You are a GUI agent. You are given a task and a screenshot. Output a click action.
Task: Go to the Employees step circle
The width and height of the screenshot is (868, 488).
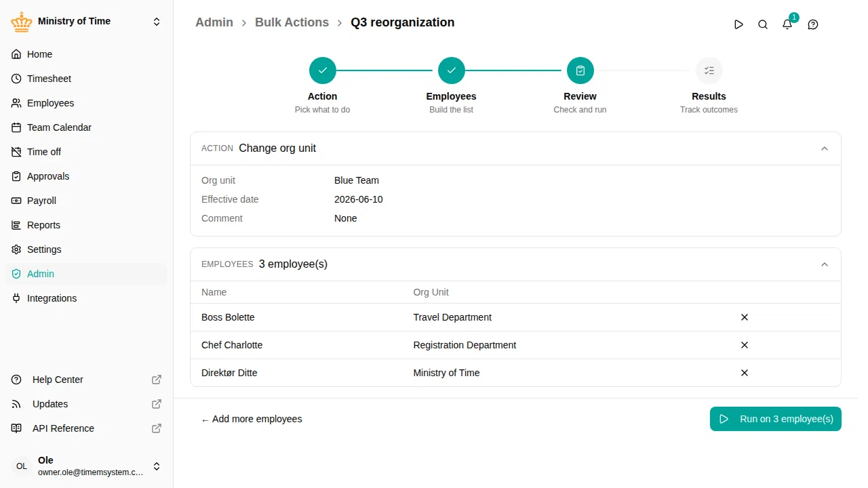pyautogui.click(x=452, y=70)
